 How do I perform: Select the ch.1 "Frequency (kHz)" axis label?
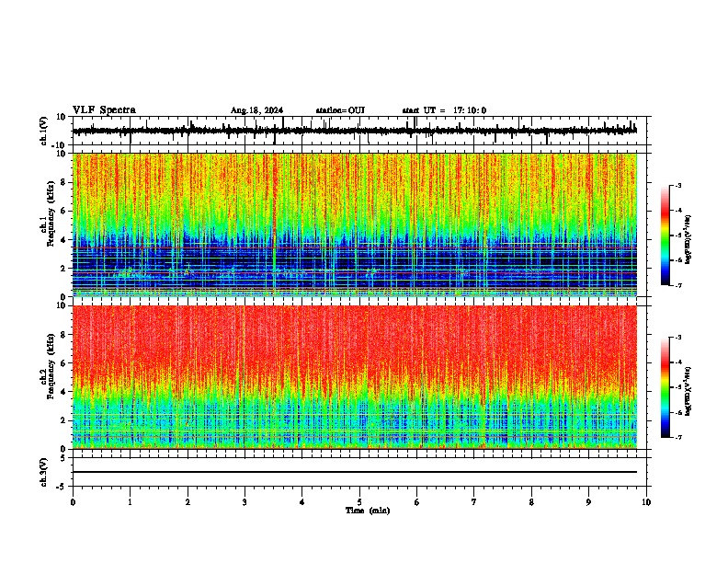(51, 213)
